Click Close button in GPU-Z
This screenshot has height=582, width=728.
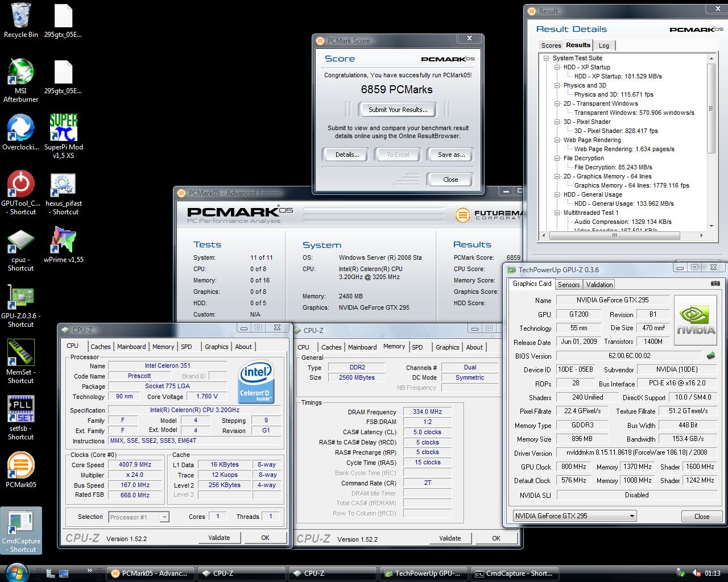(x=702, y=517)
